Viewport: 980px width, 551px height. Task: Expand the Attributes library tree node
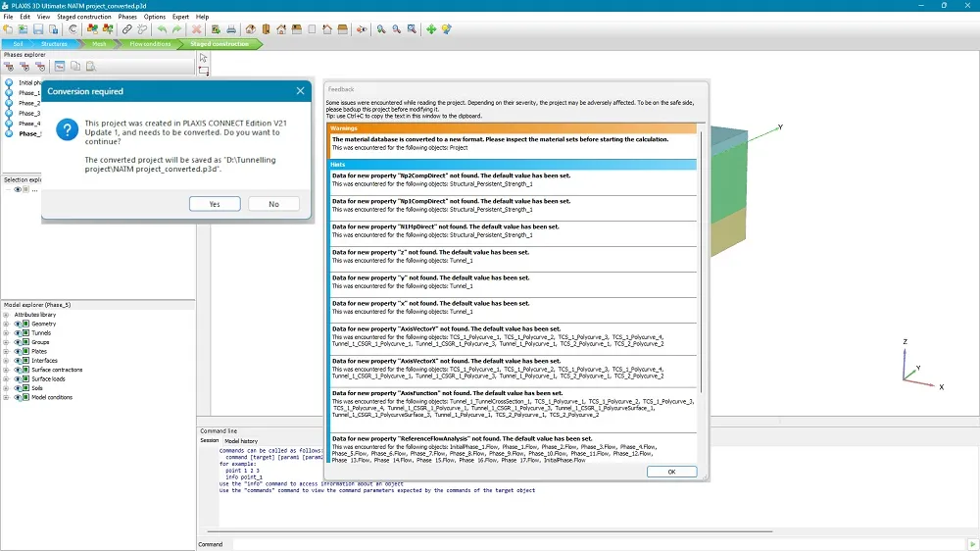click(x=6, y=315)
